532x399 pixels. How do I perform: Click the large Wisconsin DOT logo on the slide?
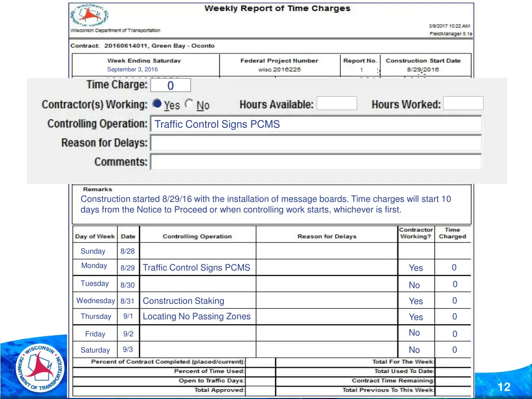click(41, 368)
